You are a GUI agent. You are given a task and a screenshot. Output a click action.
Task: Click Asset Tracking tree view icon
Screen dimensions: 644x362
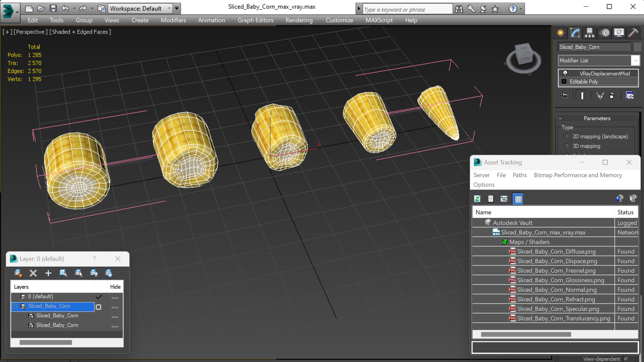coord(504,199)
